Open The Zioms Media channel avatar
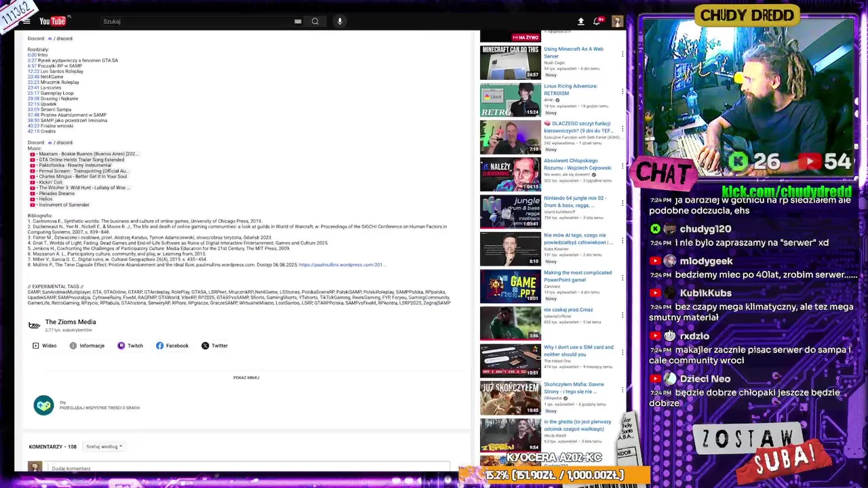868x488 pixels. pos(34,325)
